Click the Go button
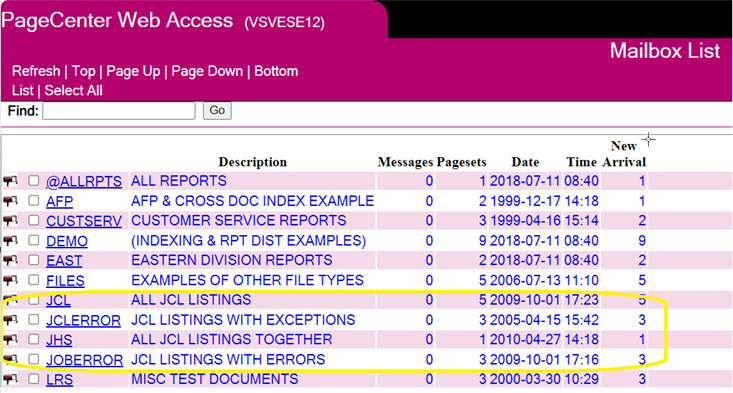 tap(217, 110)
